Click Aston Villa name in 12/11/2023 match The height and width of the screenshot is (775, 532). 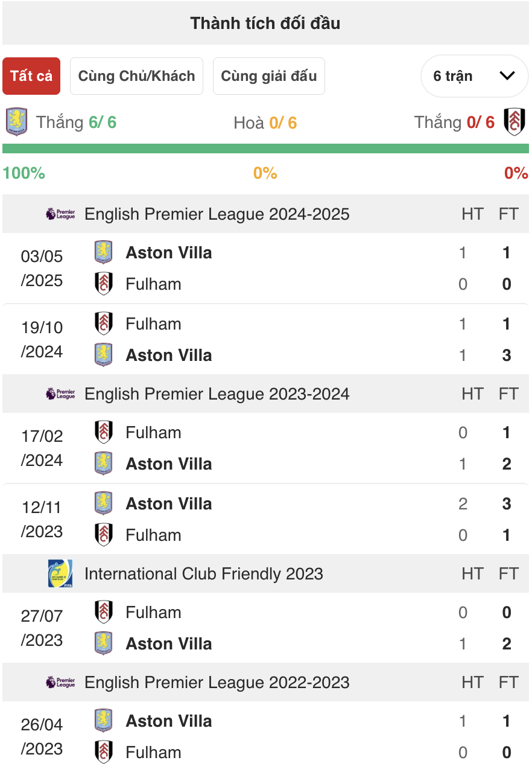click(x=169, y=503)
